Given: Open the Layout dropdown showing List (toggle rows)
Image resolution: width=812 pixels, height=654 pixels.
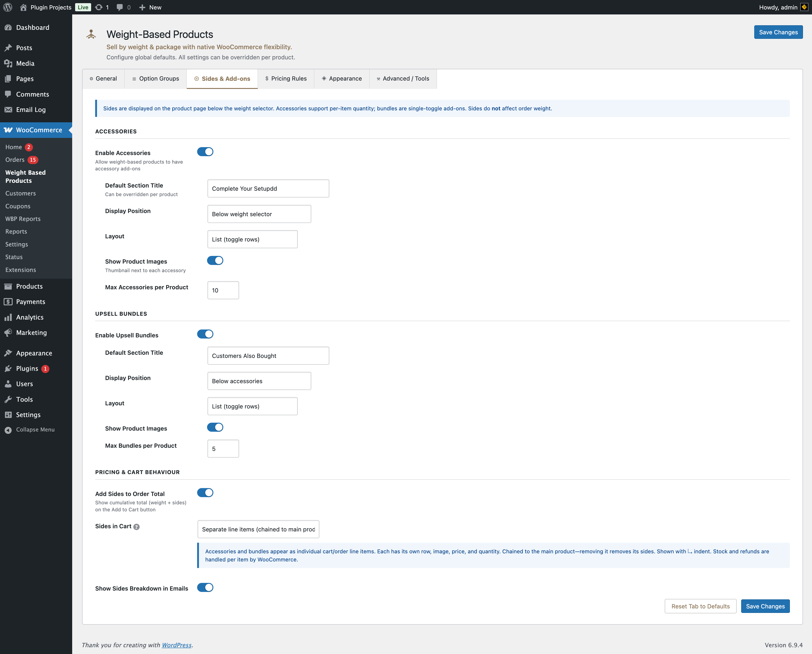Looking at the screenshot, I should tap(252, 239).
